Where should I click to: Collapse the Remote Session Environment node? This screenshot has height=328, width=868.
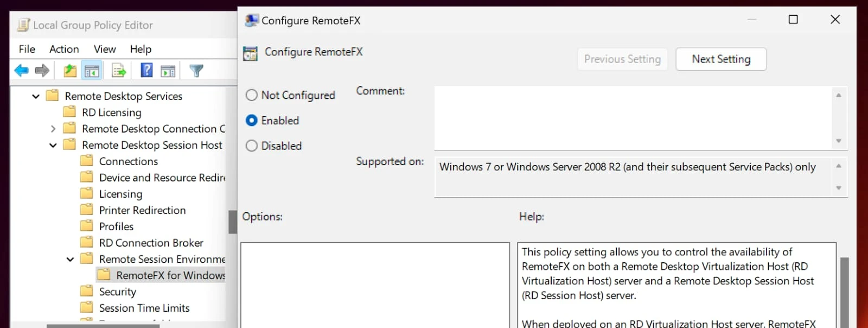[70, 260]
